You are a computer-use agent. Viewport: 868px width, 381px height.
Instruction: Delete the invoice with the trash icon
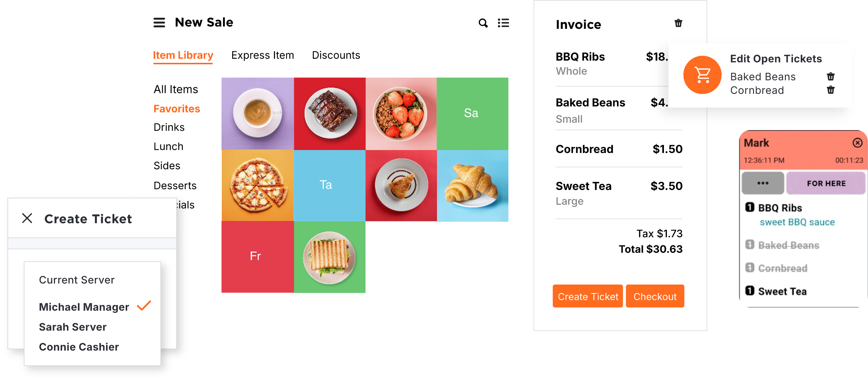click(678, 23)
